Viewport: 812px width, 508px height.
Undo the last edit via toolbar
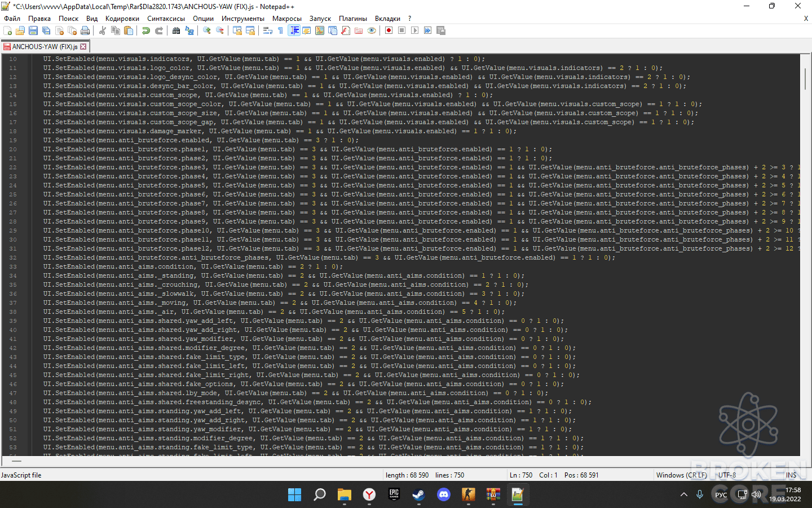click(x=146, y=30)
